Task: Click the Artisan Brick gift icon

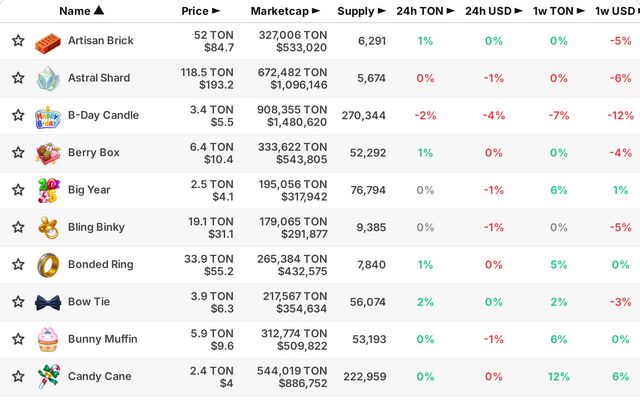Action: click(48, 43)
